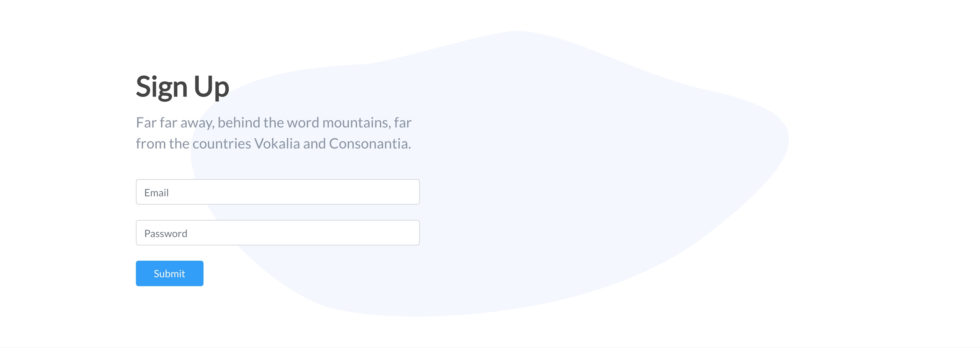Click the word "behind" in the description
Viewport: 980px width, 348px height.
(x=239, y=123)
